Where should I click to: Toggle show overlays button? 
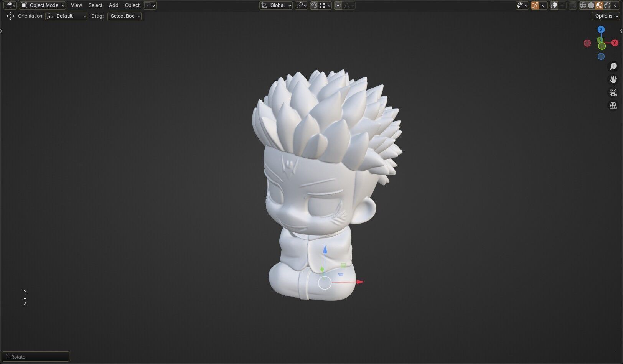tap(554, 5)
